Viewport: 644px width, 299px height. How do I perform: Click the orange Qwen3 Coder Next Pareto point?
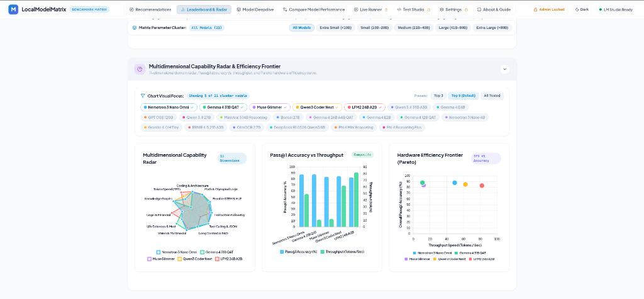pyautogui.click(x=465, y=184)
